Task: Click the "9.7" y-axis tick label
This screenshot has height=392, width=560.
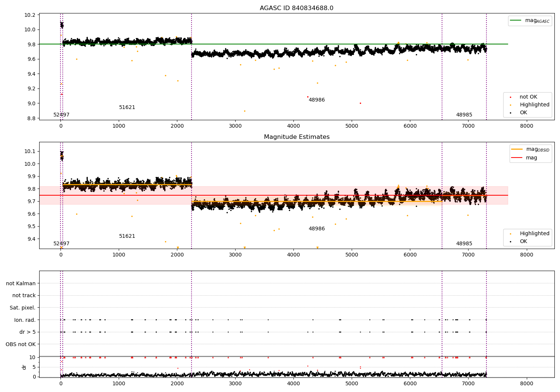Action: [31, 202]
